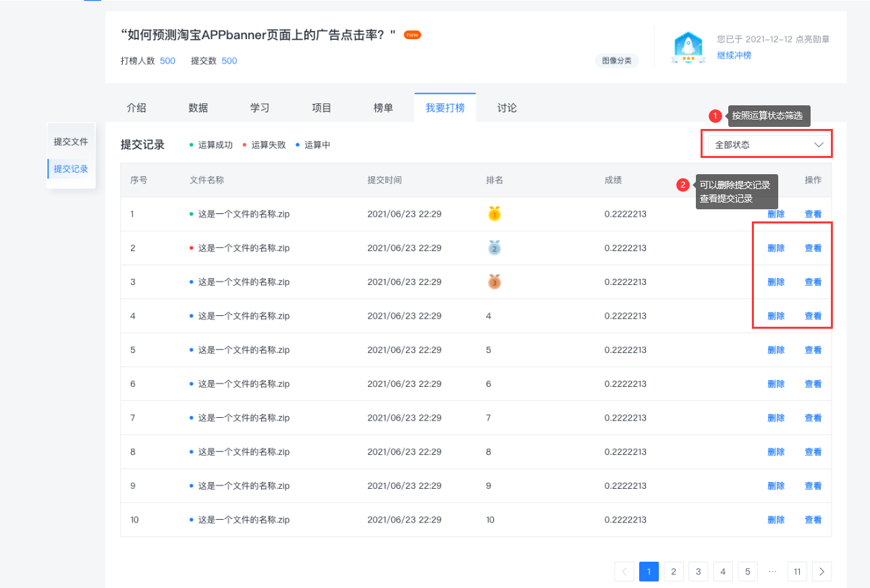Click the 继续冲榜 link
This screenshot has height=588, width=870.
[734, 55]
